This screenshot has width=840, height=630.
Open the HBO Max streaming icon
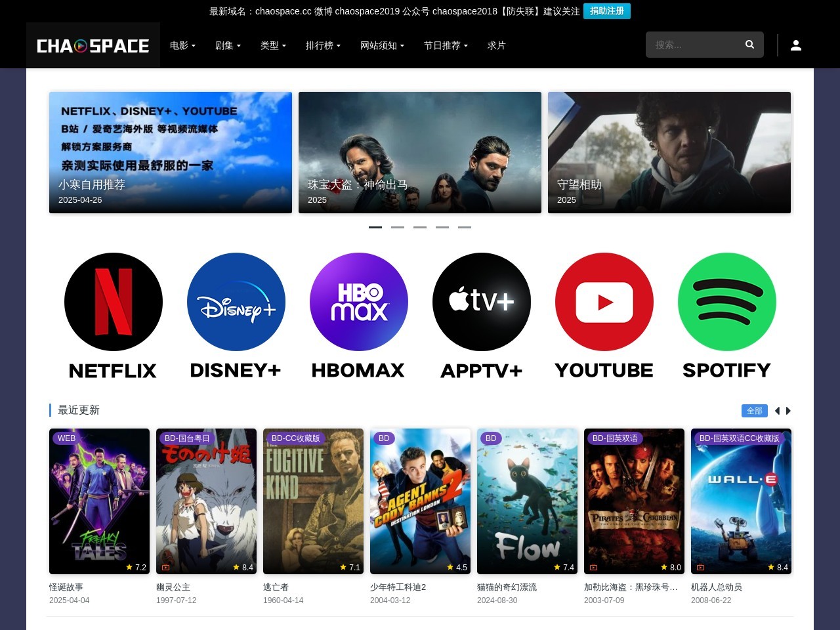pyautogui.click(x=359, y=302)
